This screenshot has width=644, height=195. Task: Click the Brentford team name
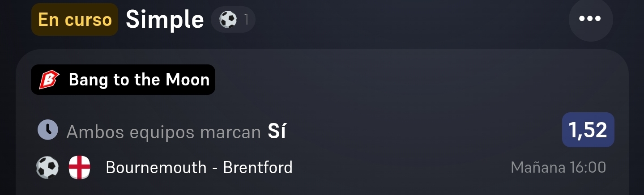[x=258, y=168]
